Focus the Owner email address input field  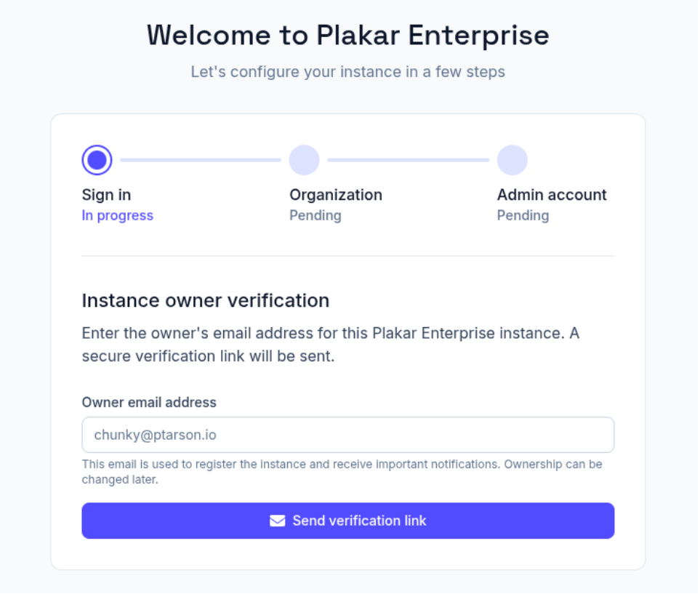(347, 435)
